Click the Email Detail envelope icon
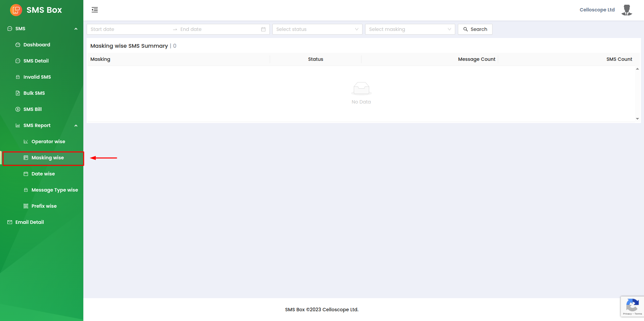 click(10, 222)
